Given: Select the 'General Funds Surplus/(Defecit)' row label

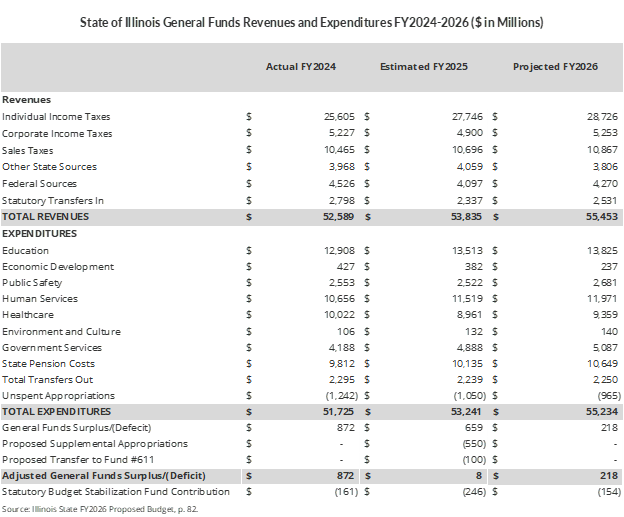Looking at the screenshot, I should click(x=76, y=428).
